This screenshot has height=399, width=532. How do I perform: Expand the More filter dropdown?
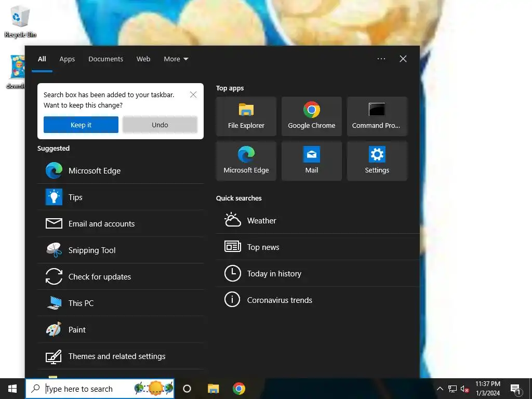tap(176, 59)
